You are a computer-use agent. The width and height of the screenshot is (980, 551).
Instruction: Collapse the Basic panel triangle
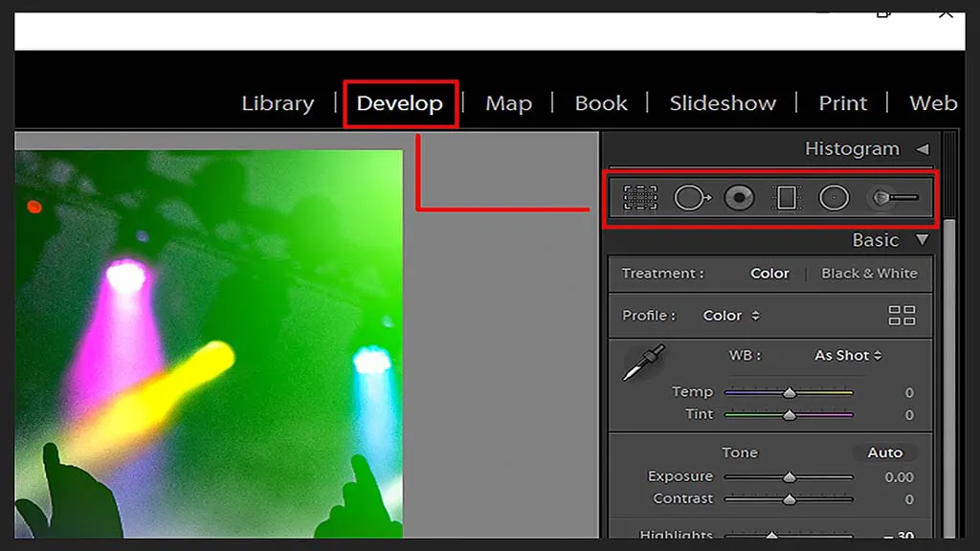(922, 240)
